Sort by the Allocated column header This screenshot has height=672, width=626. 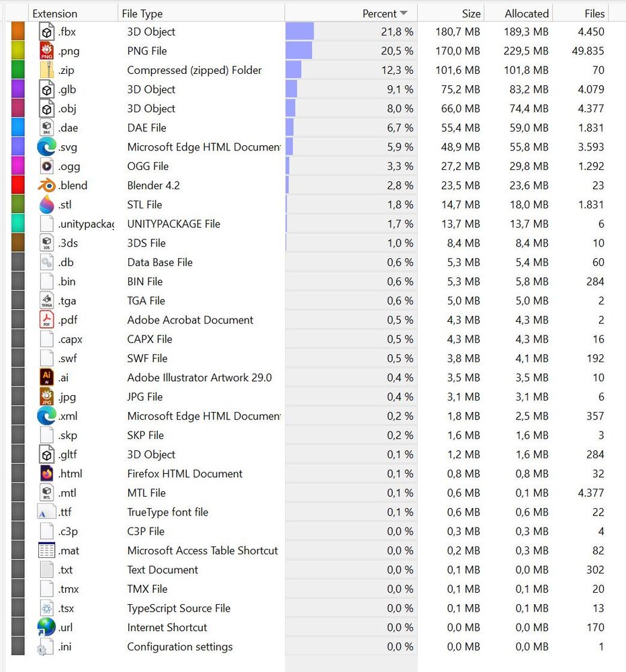click(x=519, y=13)
